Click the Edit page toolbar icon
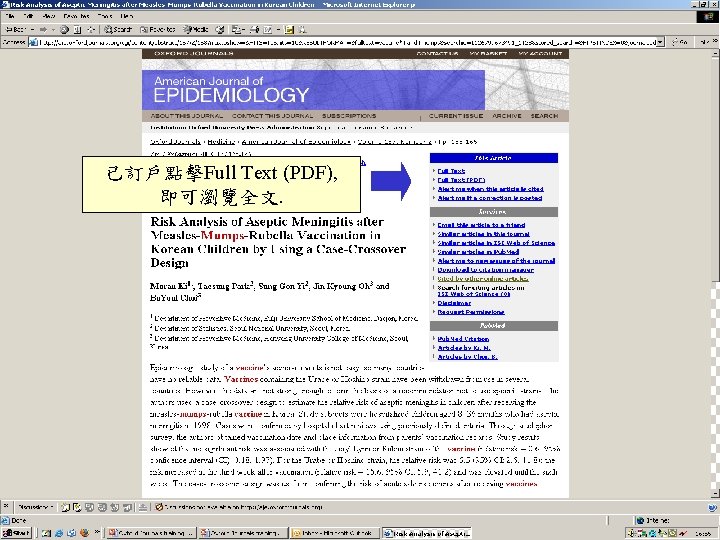Image resolution: width=720 pixels, height=540 pixels. click(x=268, y=29)
